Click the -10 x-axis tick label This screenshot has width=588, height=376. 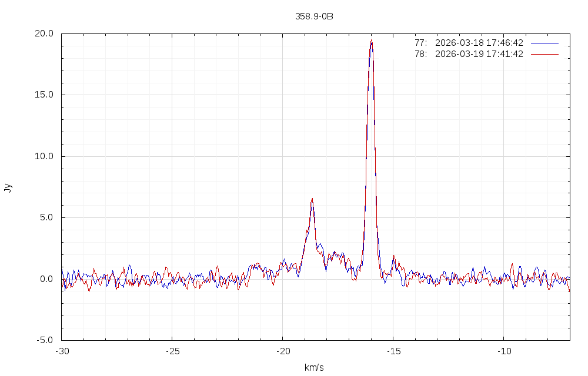[x=503, y=351]
